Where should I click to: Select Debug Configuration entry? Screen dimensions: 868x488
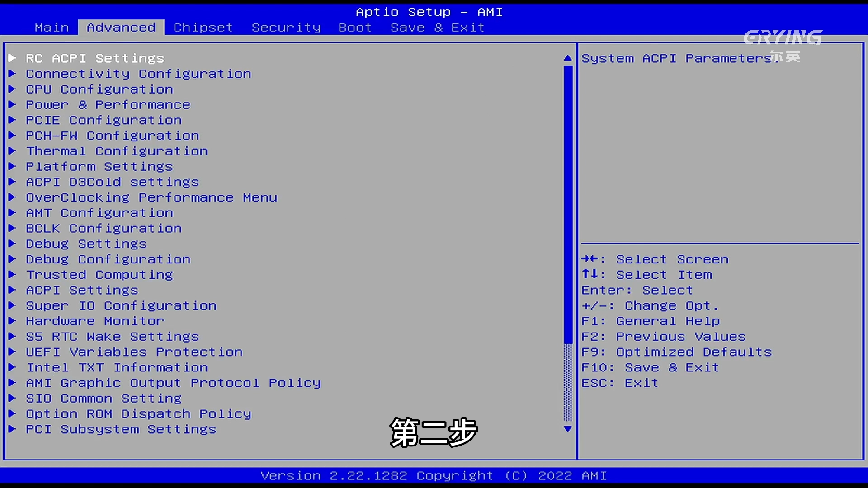108,259
